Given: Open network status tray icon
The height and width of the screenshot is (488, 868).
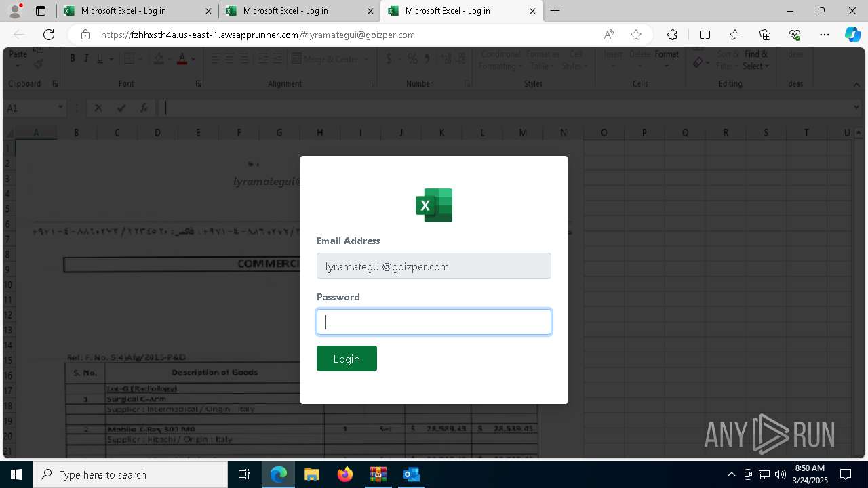Looking at the screenshot, I should pos(764,474).
